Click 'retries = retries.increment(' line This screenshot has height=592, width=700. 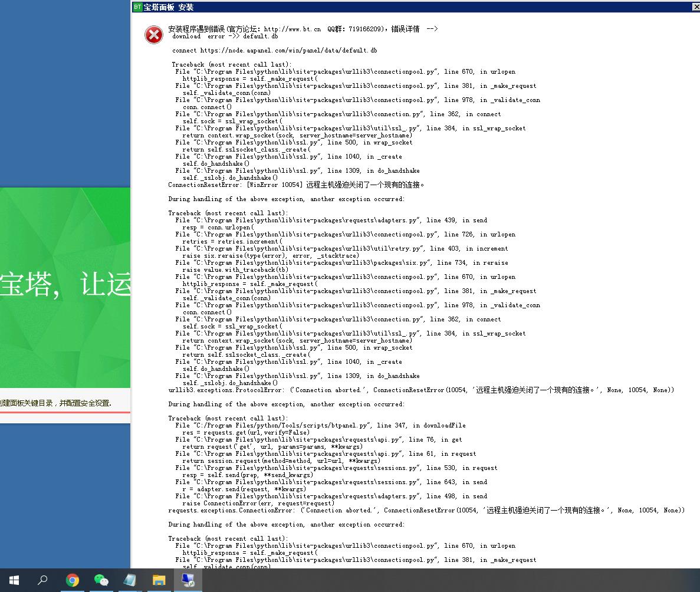(x=232, y=242)
